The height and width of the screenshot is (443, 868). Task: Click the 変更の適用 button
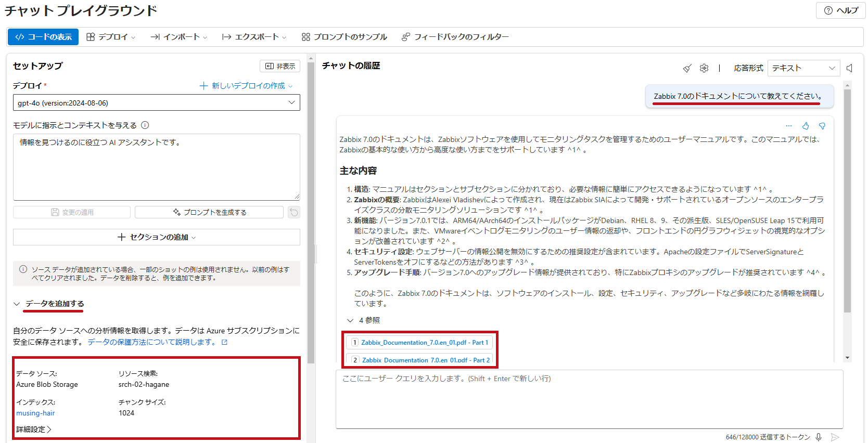pos(72,212)
